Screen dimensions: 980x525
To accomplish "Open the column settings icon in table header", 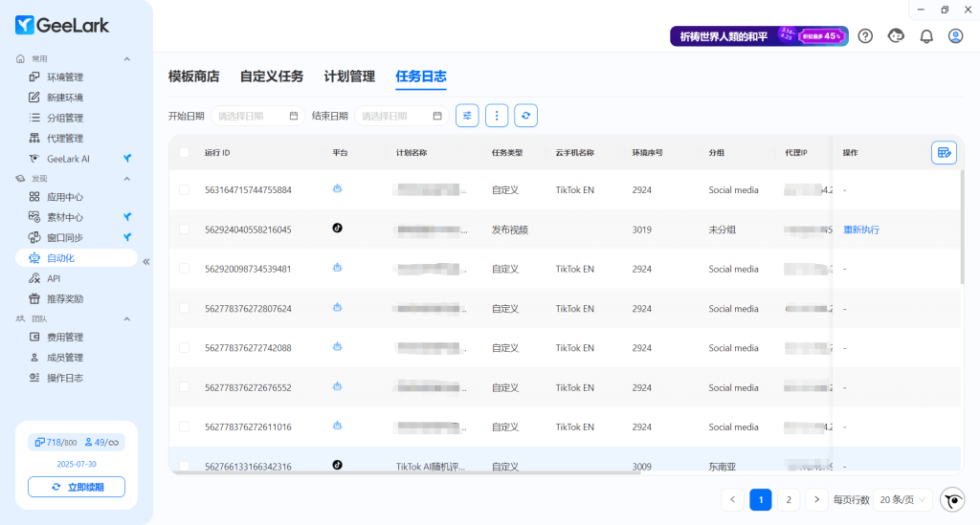I will 944,153.
